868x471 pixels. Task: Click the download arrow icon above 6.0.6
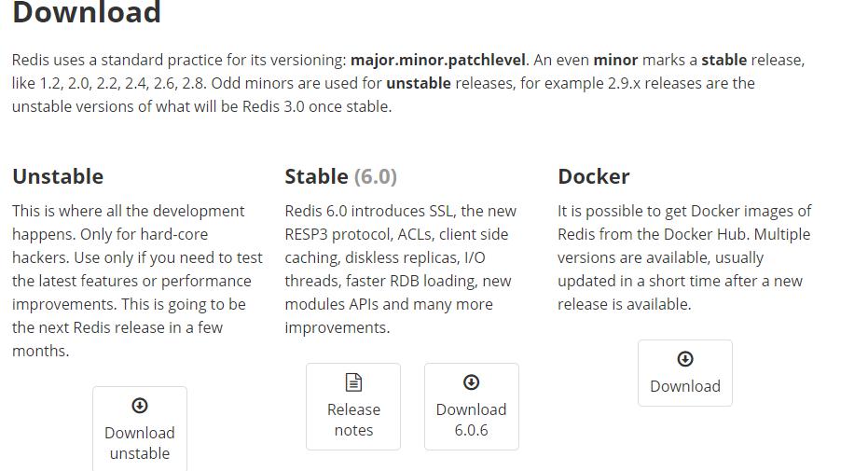coord(472,382)
